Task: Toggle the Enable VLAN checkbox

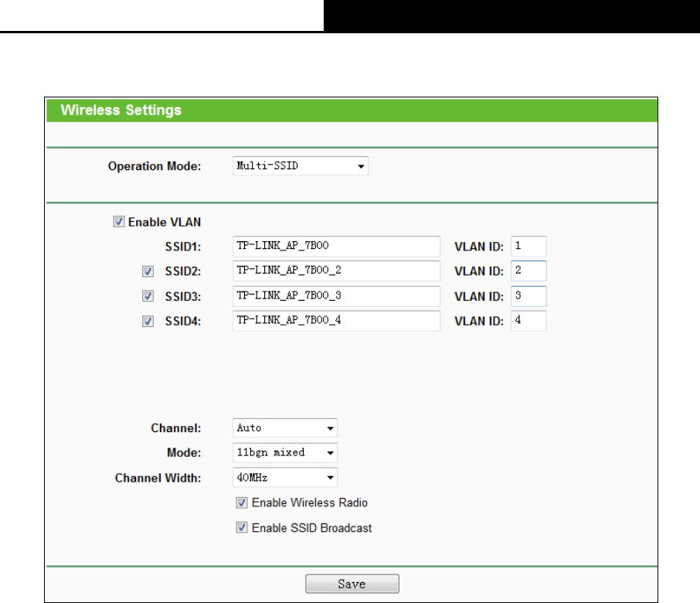Action: coord(119,222)
